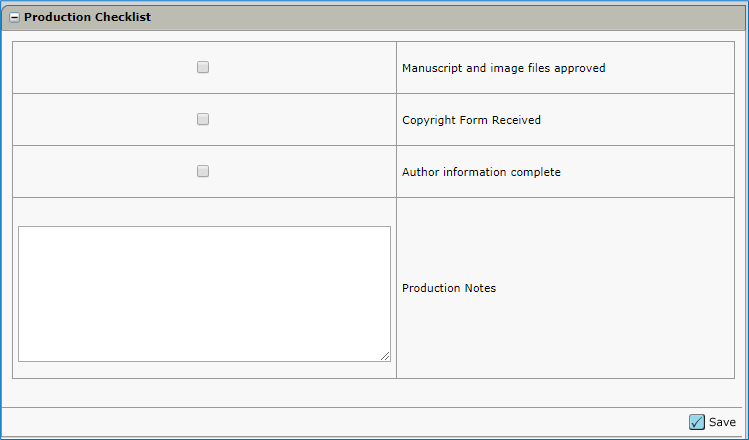Collapse the Production Checklist panel
The width and height of the screenshot is (749, 440).
(14, 18)
